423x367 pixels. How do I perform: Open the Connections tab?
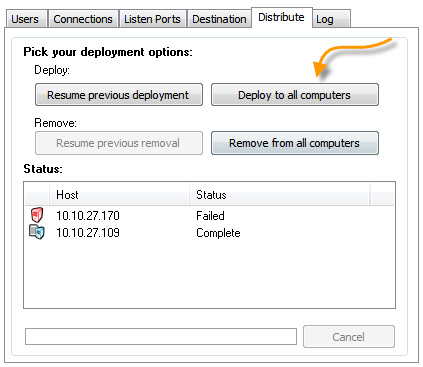coord(83,19)
